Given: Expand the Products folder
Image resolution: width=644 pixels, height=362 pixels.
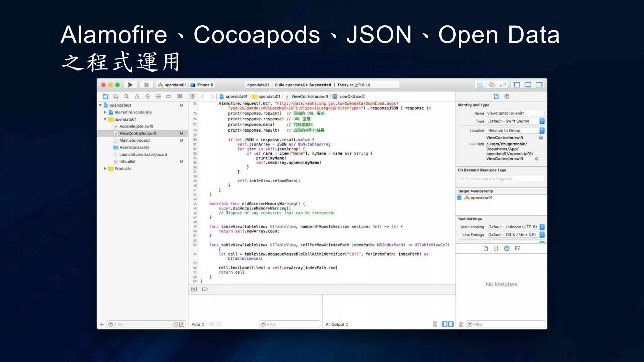Looking at the screenshot, I should pyautogui.click(x=105, y=168).
